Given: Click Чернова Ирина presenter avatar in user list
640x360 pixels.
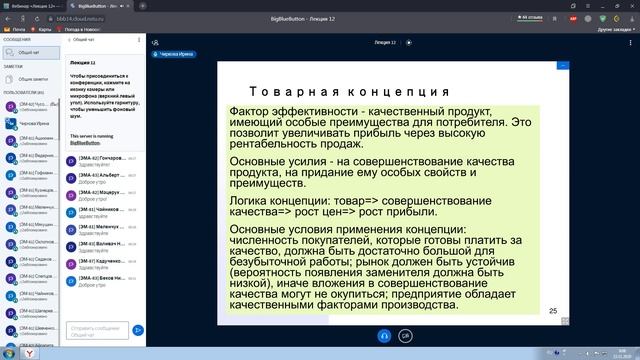Looking at the screenshot, I should [x=11, y=123].
